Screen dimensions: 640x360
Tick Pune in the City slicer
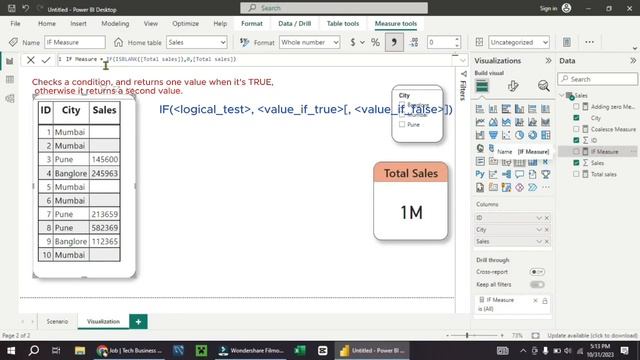pyautogui.click(x=402, y=124)
